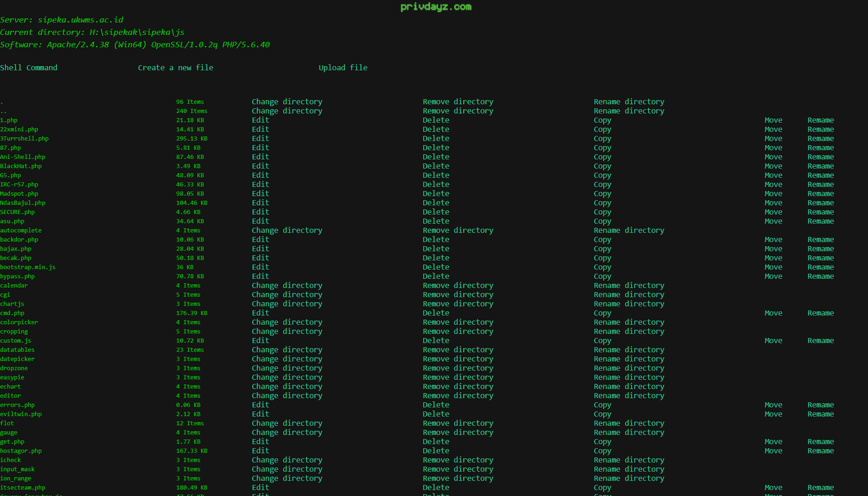Rename hostagor.php
Viewport: 868px width, 496px height.
coord(820,451)
